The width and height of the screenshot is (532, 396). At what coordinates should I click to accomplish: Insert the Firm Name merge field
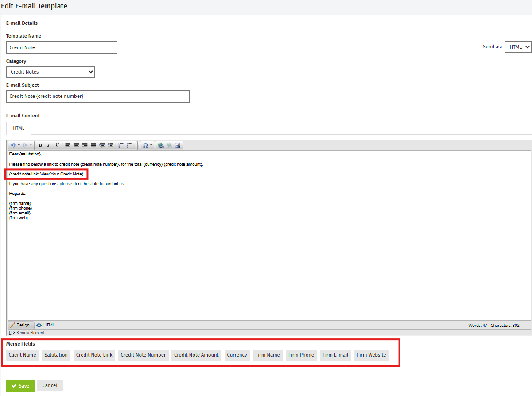pos(268,355)
